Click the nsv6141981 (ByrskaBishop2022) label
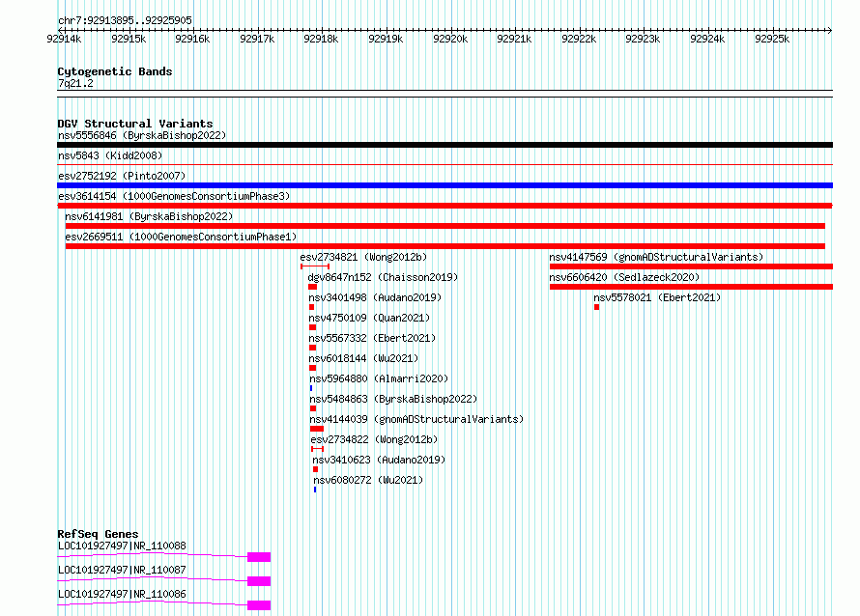 pos(149,216)
